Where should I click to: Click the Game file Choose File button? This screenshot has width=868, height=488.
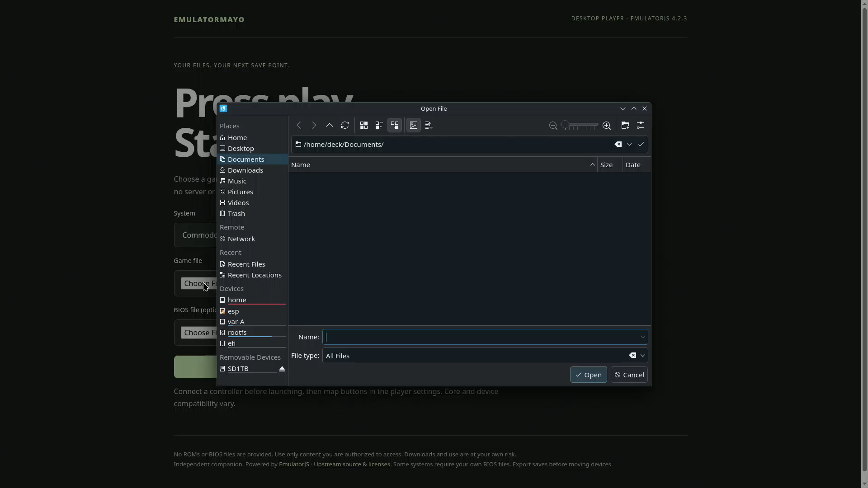coord(199,283)
